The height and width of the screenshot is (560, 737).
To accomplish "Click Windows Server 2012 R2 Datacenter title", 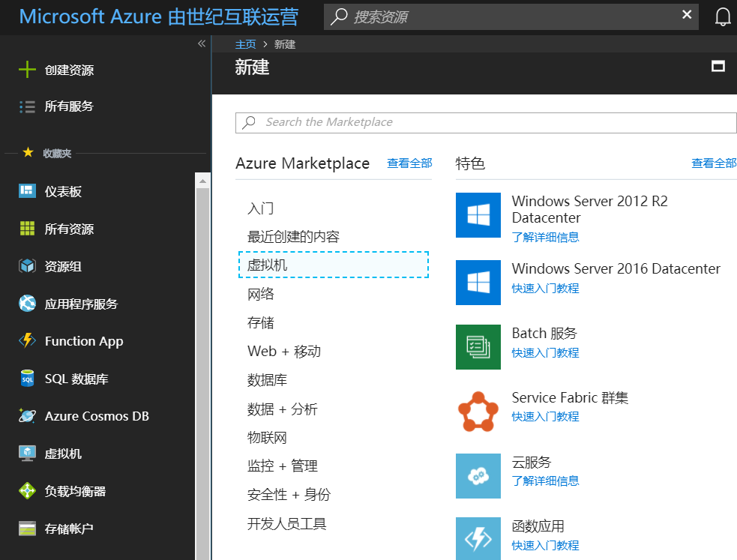I will click(x=589, y=209).
